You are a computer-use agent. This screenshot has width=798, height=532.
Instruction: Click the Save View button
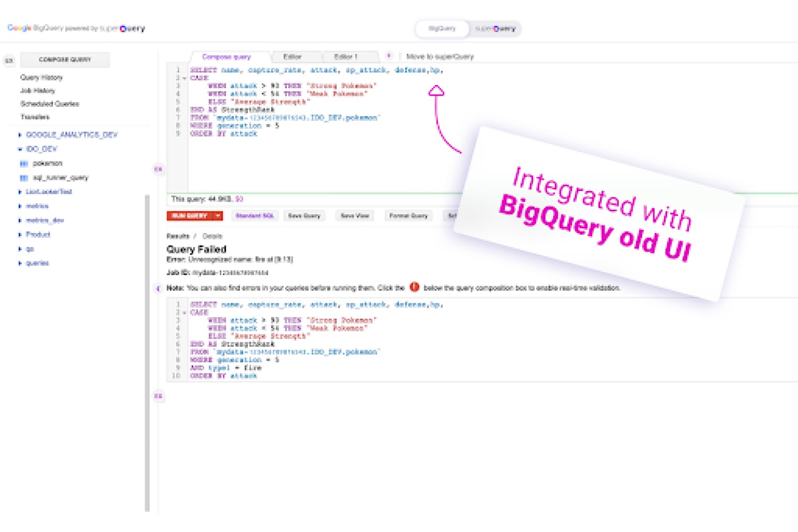[355, 215]
